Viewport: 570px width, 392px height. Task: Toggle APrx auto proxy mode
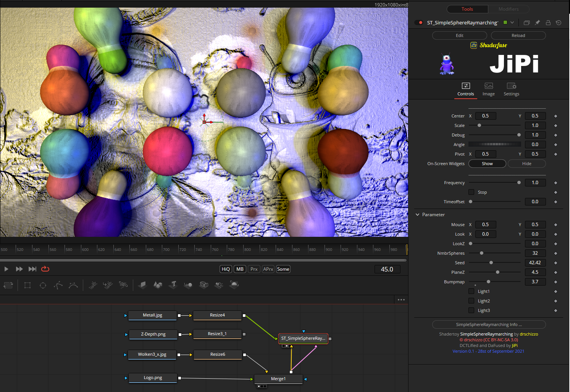[x=268, y=269]
